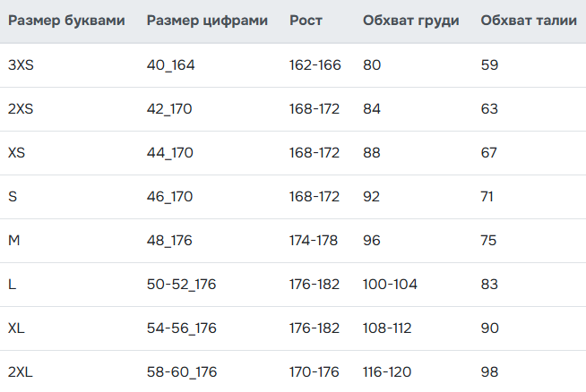The width and height of the screenshot is (586, 392).
Task: Click the 54-56_176 numeric size cell
Action: pos(181,328)
